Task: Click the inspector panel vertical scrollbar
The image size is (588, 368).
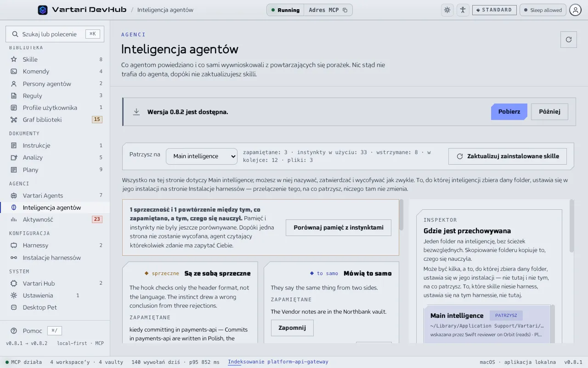Action: point(572,226)
